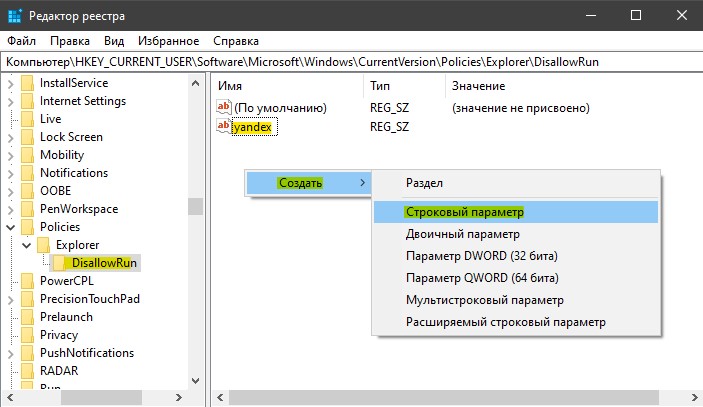Choose Двоичный параметр
Viewport: 703px width, 407px height.
tap(516, 234)
